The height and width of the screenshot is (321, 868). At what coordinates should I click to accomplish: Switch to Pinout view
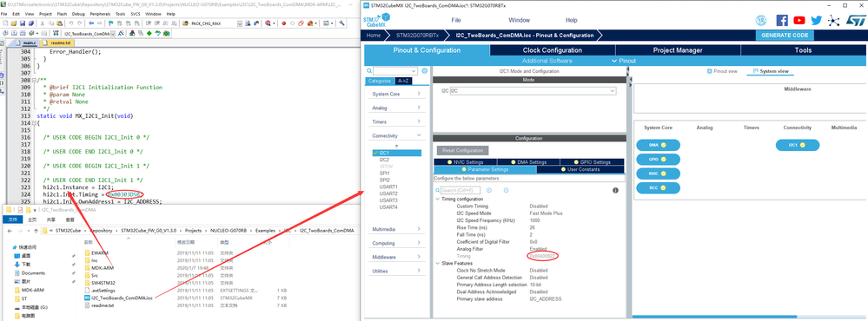[x=723, y=71]
